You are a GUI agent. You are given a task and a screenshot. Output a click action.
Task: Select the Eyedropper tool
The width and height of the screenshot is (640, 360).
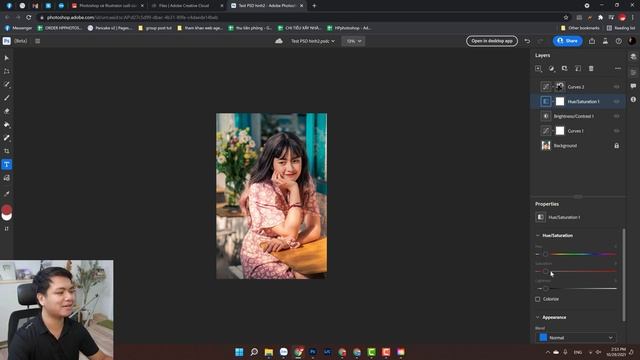[x=7, y=194]
